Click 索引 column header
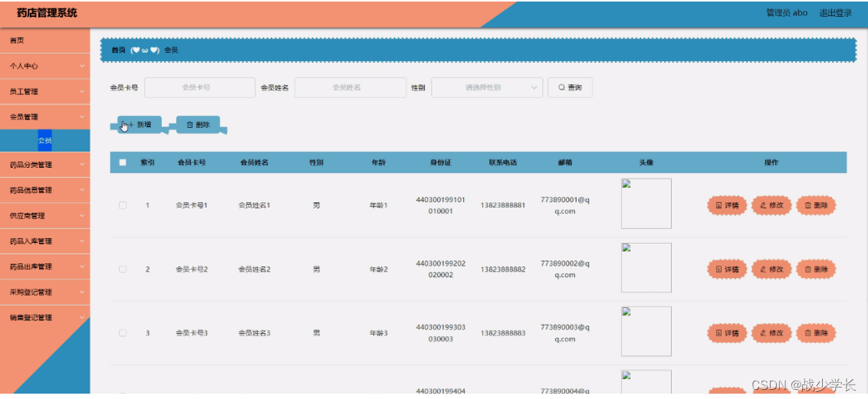The width and height of the screenshot is (868, 399). coord(147,162)
